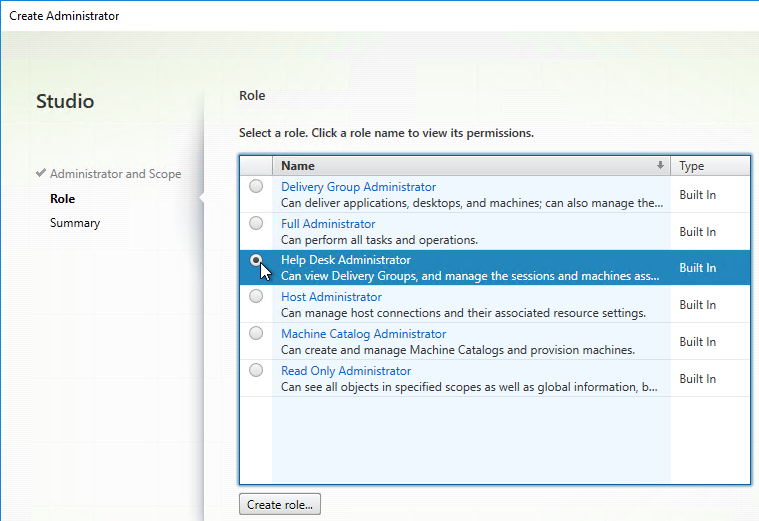Select the Read Only Administrator radio button
The image size is (759, 521).
[256, 370]
